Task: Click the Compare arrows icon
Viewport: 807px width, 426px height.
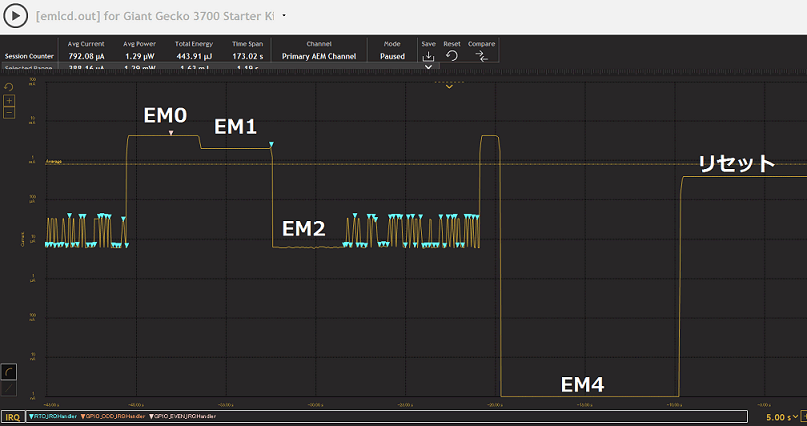Action: [481, 56]
